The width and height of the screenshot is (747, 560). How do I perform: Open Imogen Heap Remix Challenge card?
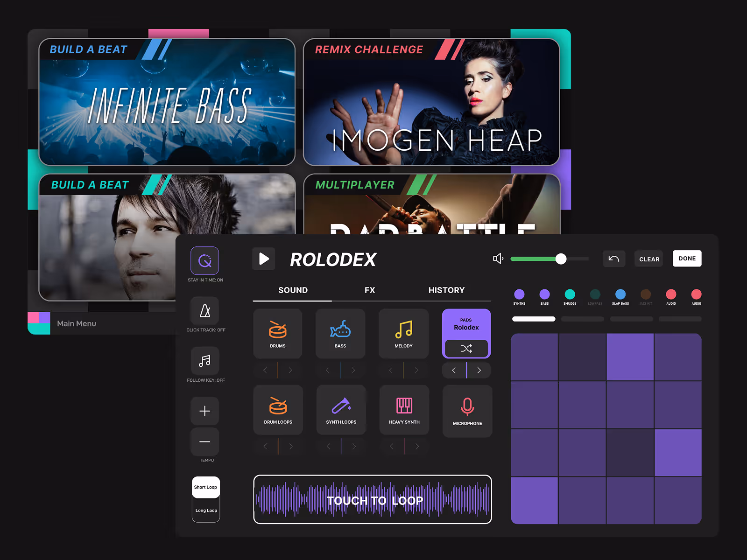coord(431,102)
